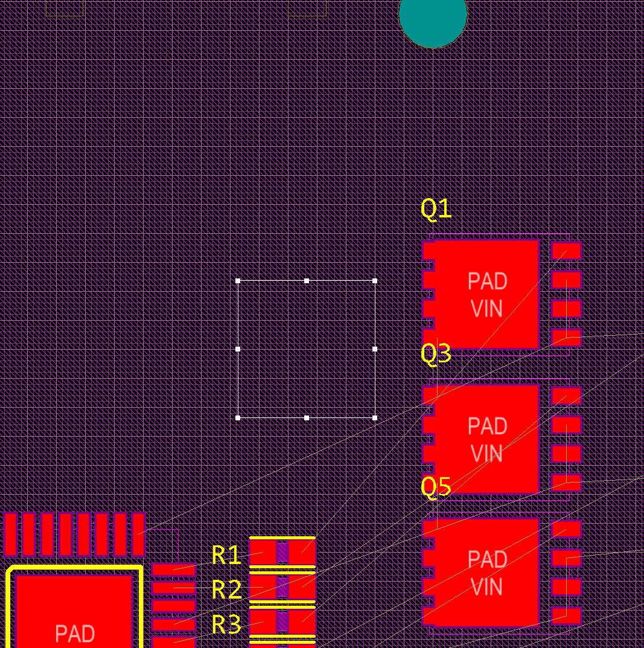Viewport: 644px width, 648px height.
Task: Click the R1 resistor designator
Action: pyautogui.click(x=226, y=556)
